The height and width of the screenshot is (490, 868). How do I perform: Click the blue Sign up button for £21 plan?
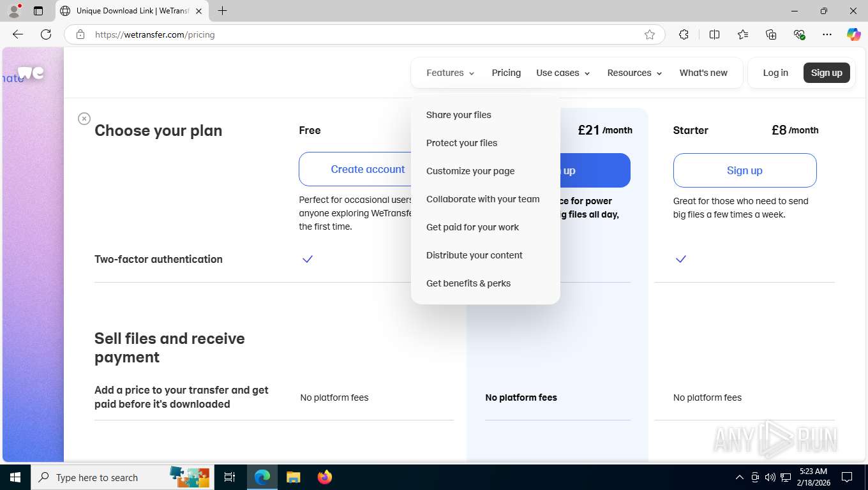click(595, 170)
